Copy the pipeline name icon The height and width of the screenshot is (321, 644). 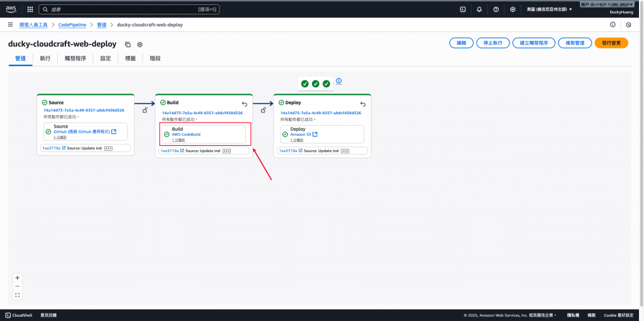(x=128, y=45)
